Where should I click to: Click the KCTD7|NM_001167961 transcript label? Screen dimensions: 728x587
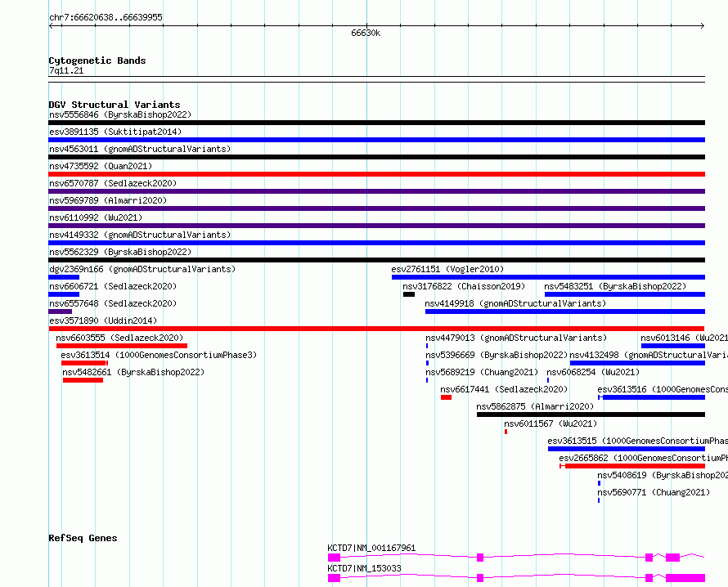tap(371, 548)
